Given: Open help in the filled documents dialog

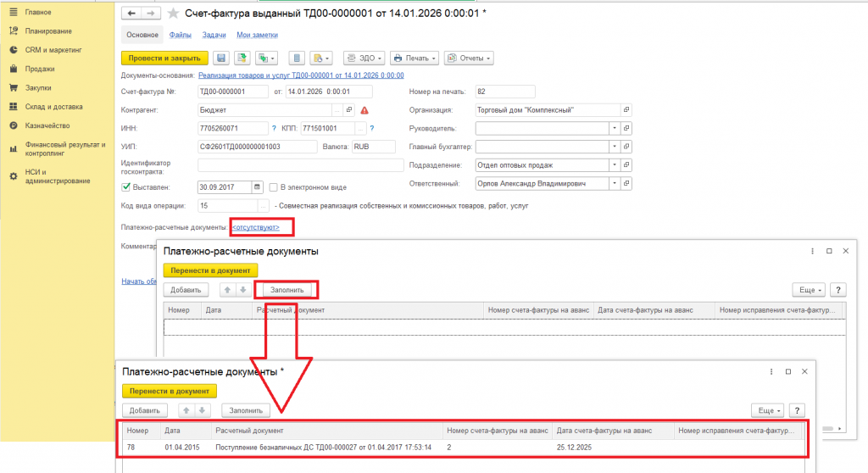Looking at the screenshot, I should pyautogui.click(x=797, y=410).
